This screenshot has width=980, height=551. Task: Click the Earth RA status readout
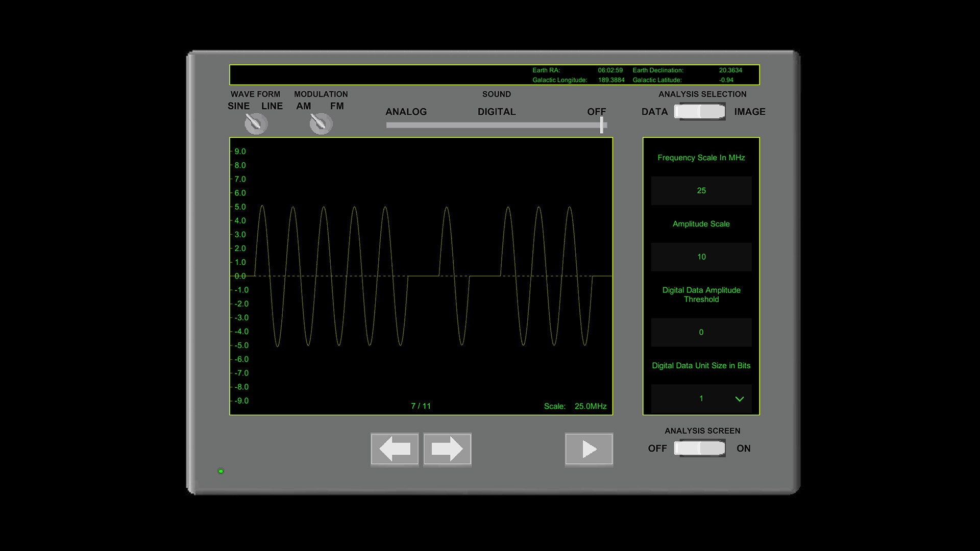click(577, 70)
